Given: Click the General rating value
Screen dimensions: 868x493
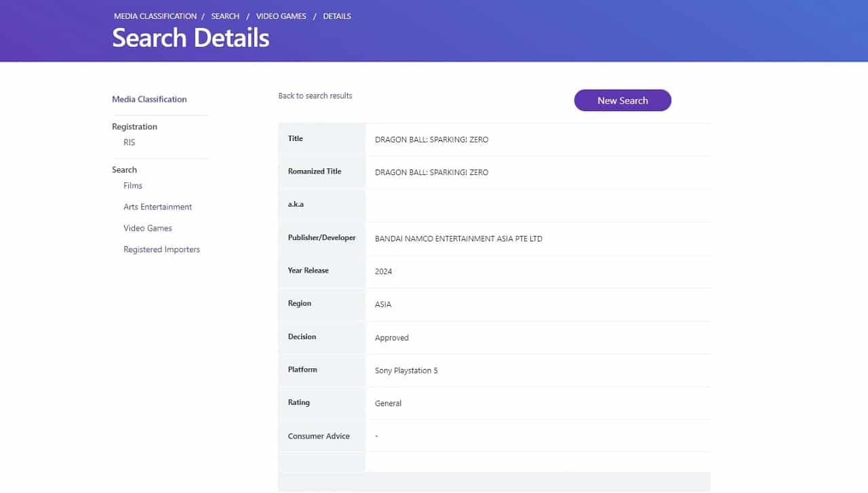Looking at the screenshot, I should coord(388,403).
